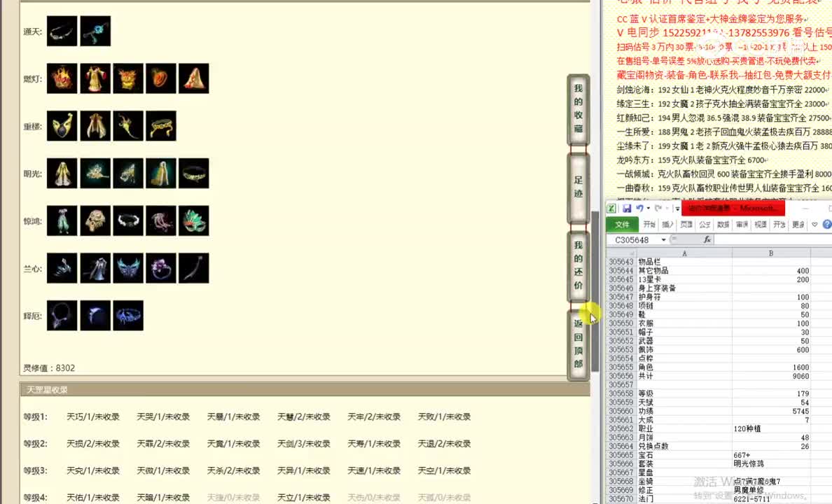Click the Save icon in Excel's Quick Access Toolbar
Image resolution: width=832 pixels, height=504 pixels.
click(x=627, y=209)
